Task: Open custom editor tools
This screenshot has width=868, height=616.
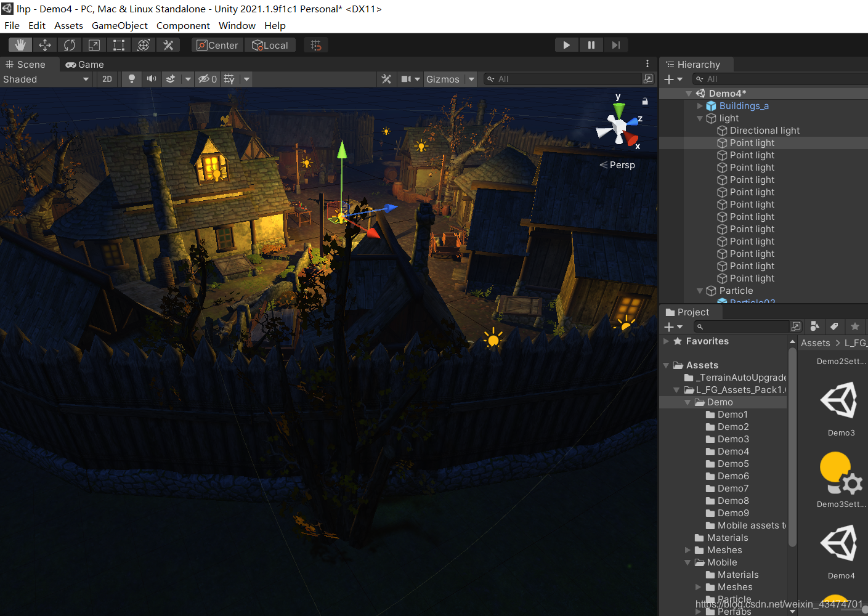Action: [168, 45]
